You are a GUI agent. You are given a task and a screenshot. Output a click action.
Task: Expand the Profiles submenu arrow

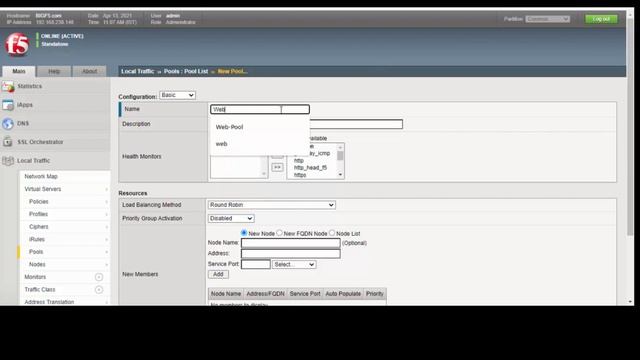click(x=107, y=214)
